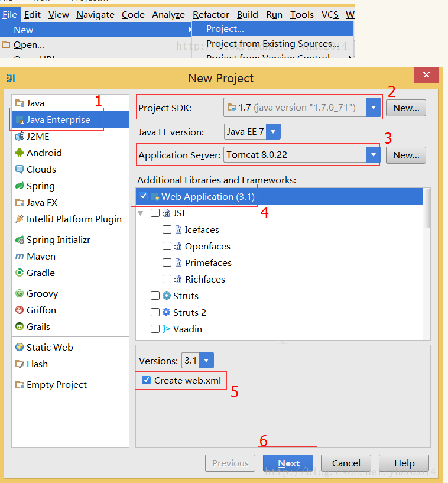Click the Previous button
The height and width of the screenshot is (483, 448).
pyautogui.click(x=231, y=463)
